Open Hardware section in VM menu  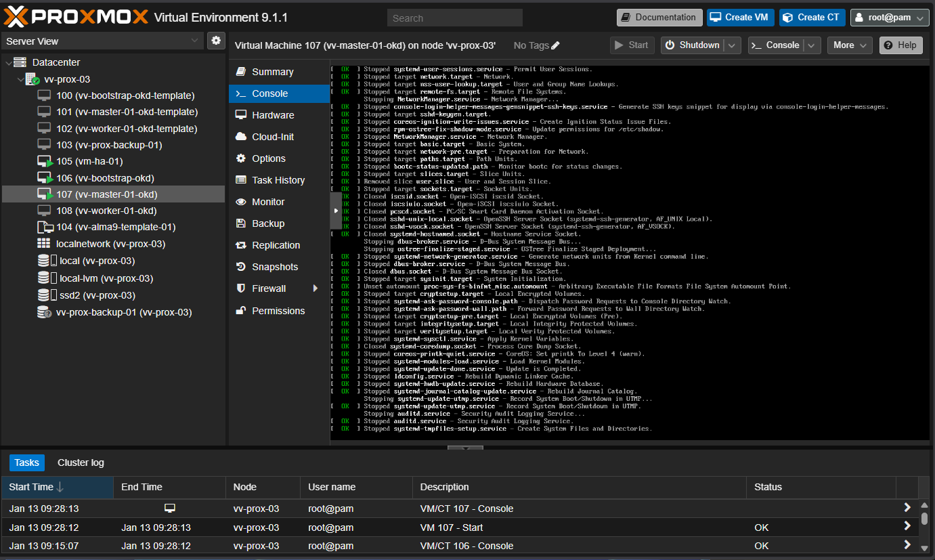pyautogui.click(x=272, y=115)
